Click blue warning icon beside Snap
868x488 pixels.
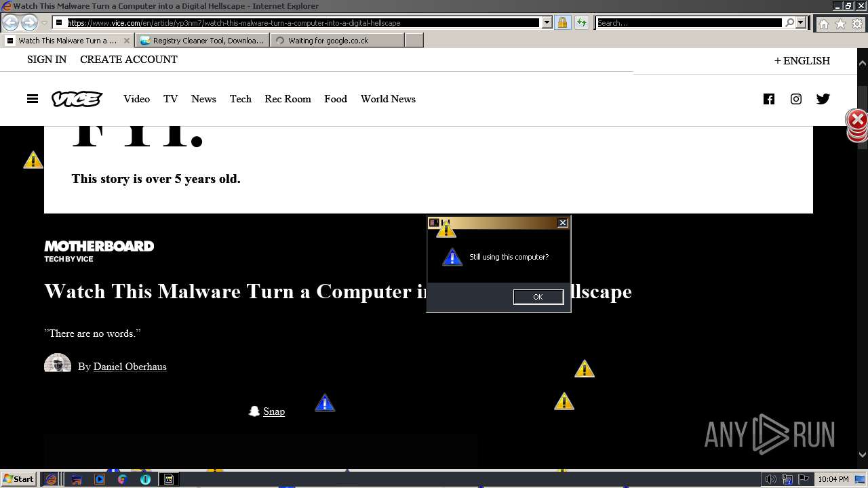click(325, 403)
